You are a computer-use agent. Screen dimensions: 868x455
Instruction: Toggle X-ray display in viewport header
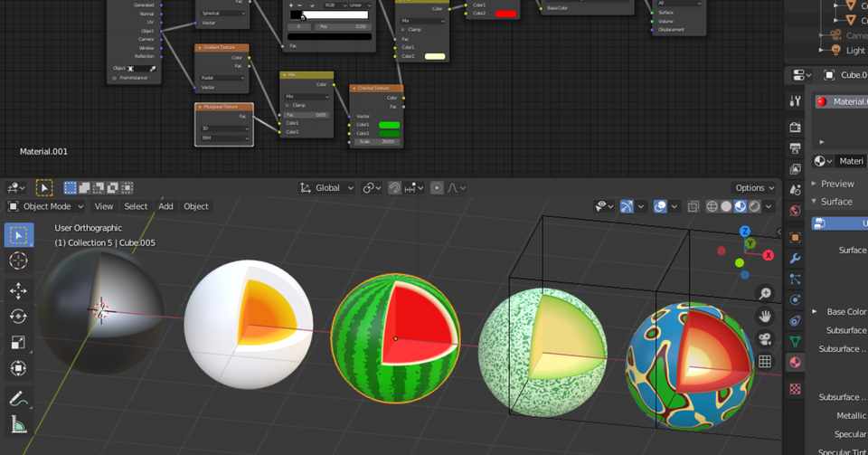(693, 206)
